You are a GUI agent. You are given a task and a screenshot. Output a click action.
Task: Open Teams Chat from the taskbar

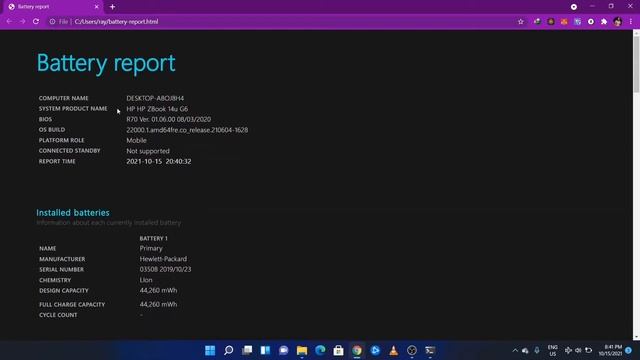284,350
